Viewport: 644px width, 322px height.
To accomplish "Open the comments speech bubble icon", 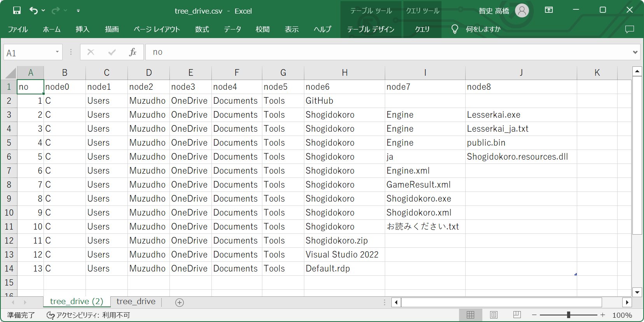I will coord(630,29).
